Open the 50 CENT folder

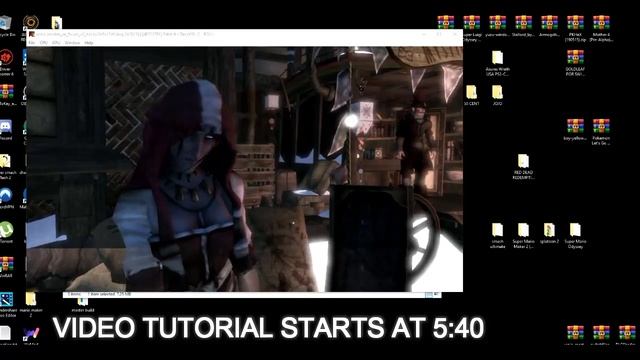click(x=471, y=95)
